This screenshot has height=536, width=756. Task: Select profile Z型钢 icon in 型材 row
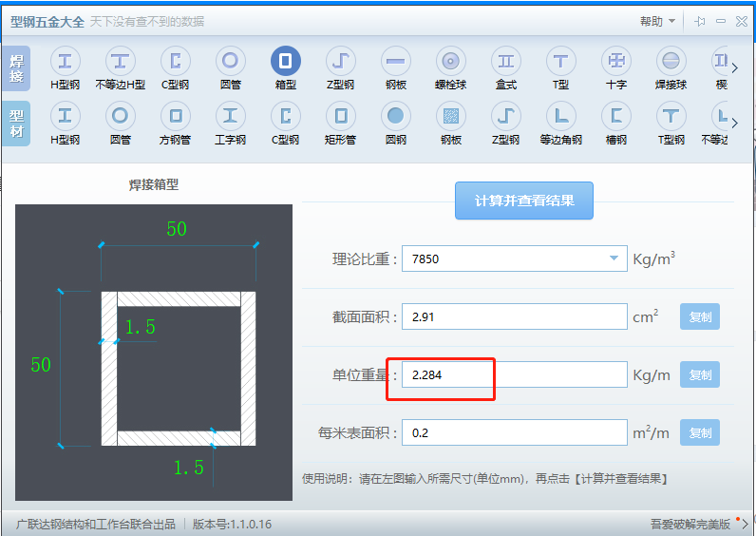tap(506, 116)
